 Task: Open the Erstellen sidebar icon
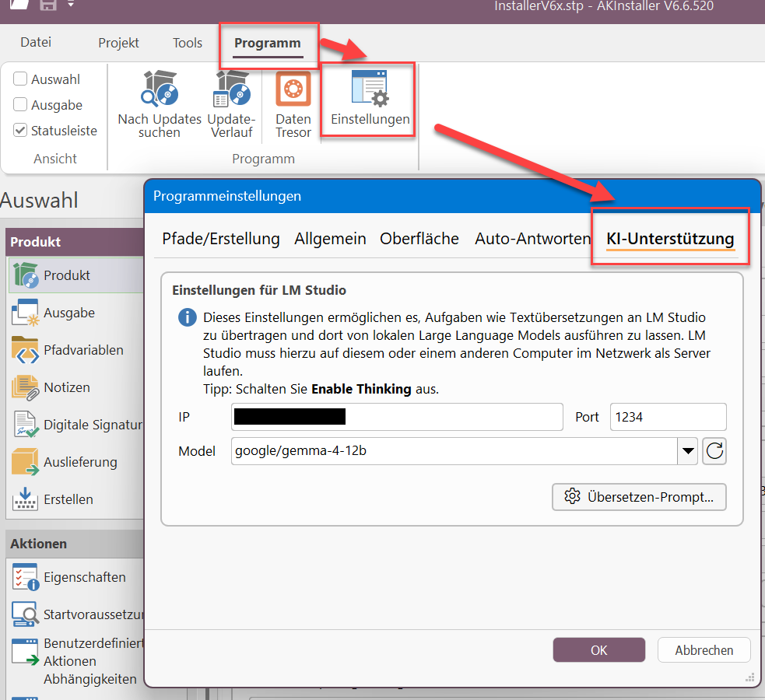pyautogui.click(x=25, y=499)
